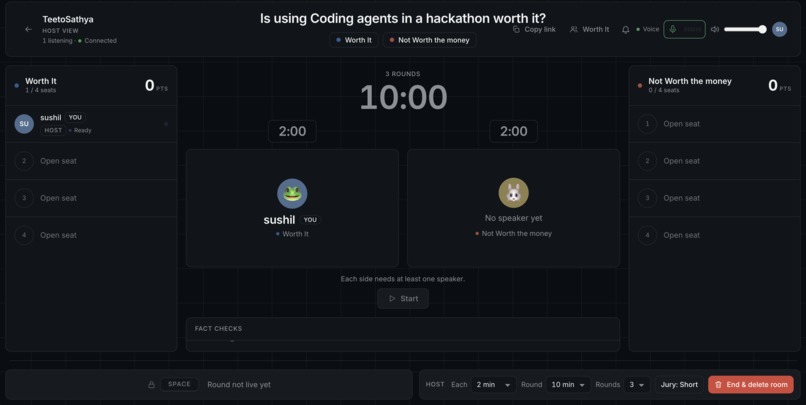Image resolution: width=806 pixels, height=405 pixels.
Task: Expand the Rounds 3 dropdown
Action: click(x=636, y=384)
